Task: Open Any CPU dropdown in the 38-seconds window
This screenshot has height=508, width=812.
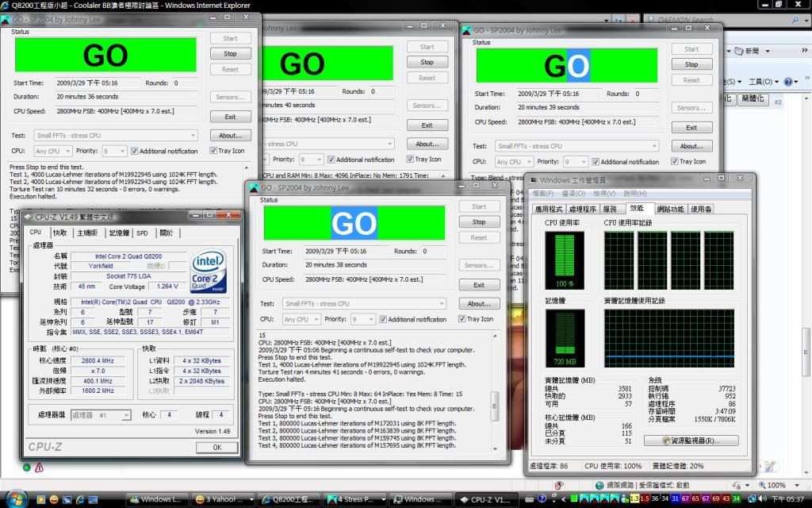Action: [x=301, y=319]
